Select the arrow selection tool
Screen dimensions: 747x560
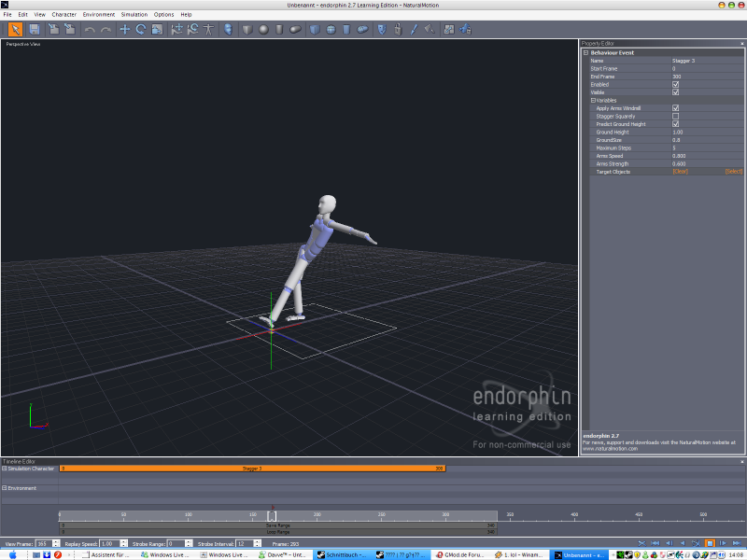click(x=16, y=29)
